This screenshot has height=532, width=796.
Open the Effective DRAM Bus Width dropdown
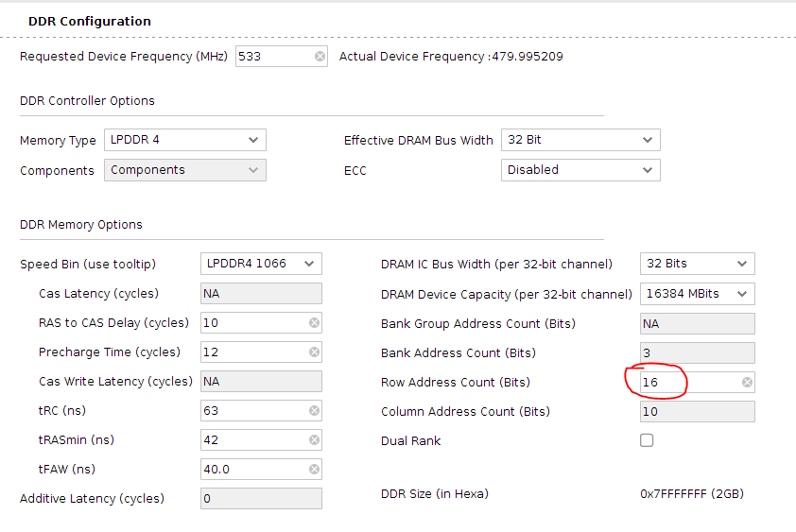pyautogui.click(x=580, y=140)
